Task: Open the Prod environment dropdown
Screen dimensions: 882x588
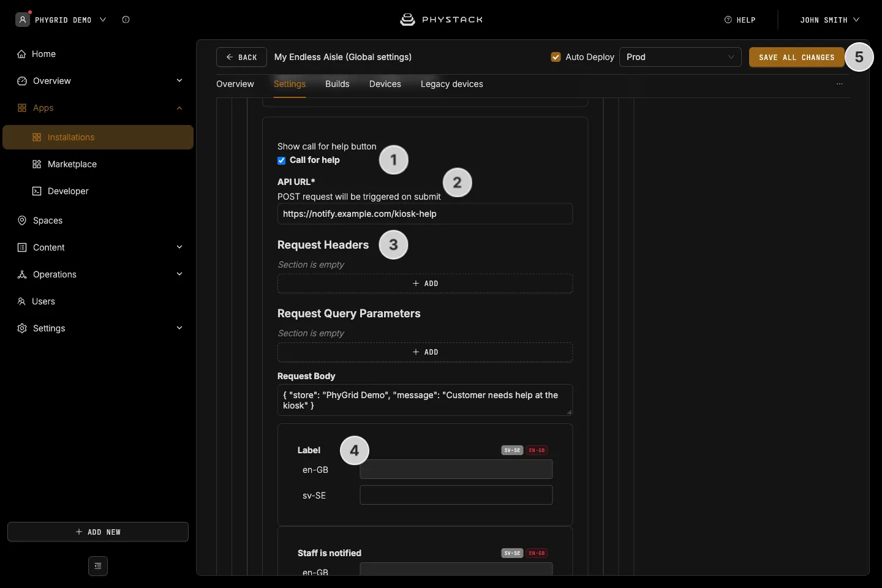Action: (680, 57)
